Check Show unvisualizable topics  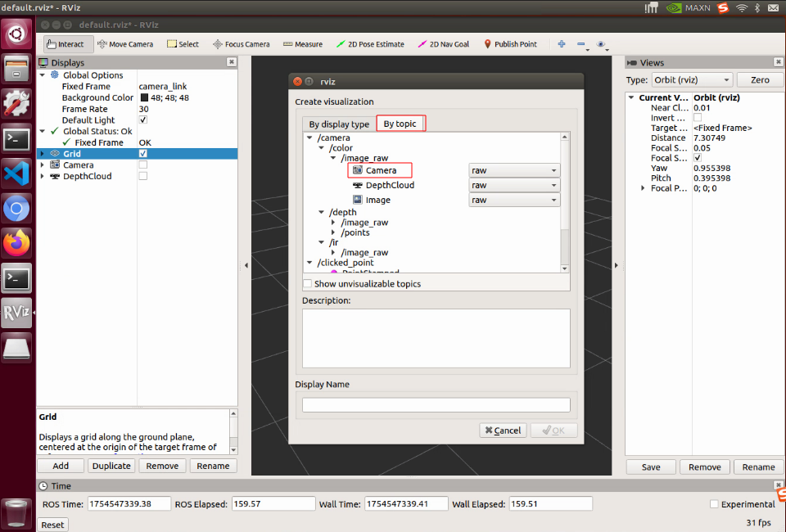point(308,283)
